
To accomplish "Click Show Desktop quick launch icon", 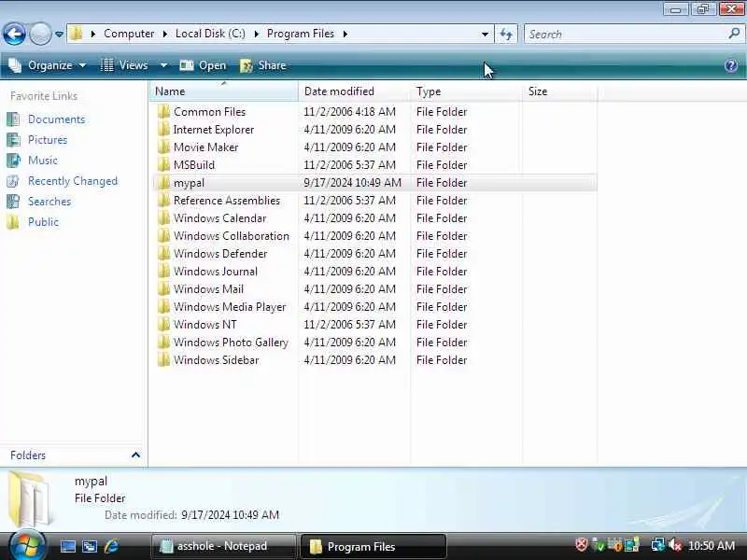I will tap(67, 546).
